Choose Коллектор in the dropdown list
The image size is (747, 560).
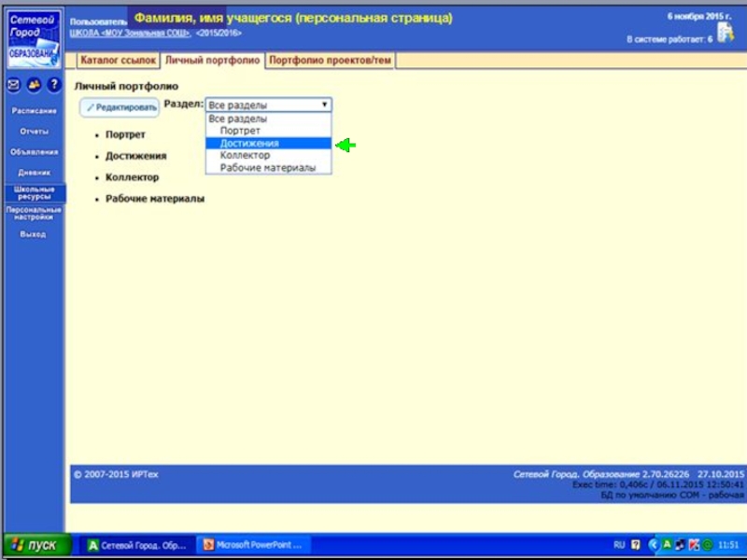245,156
